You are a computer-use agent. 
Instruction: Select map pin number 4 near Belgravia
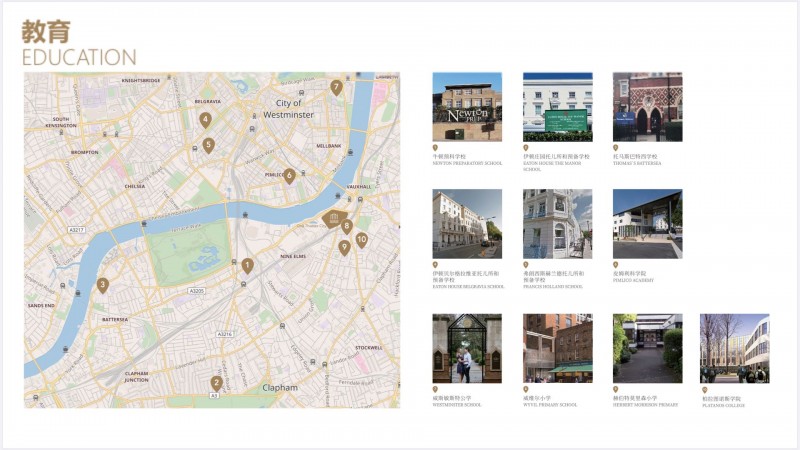point(205,120)
